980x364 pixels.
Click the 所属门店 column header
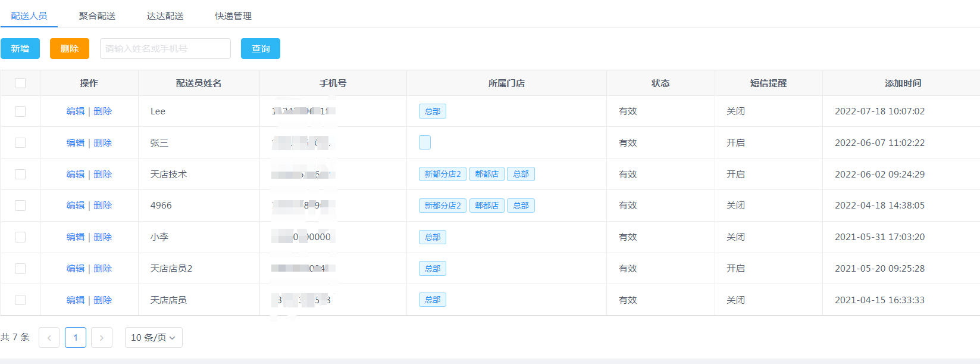(x=506, y=83)
